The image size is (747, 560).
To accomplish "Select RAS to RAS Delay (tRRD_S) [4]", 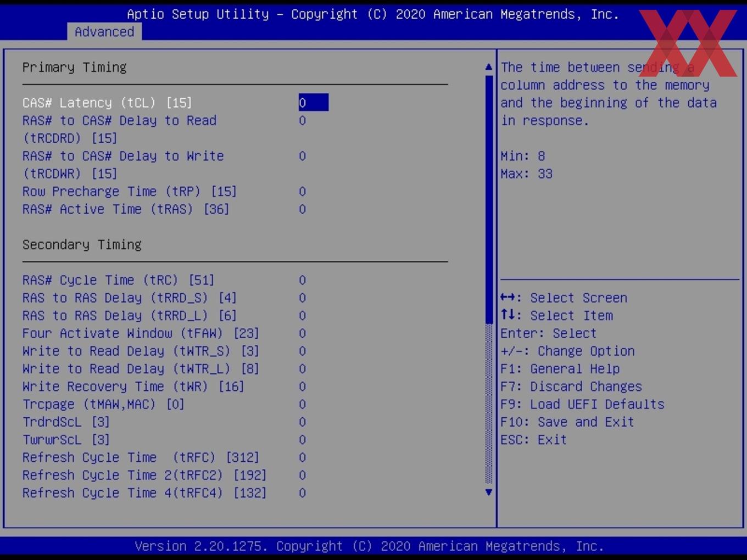I will pyautogui.click(x=130, y=298).
